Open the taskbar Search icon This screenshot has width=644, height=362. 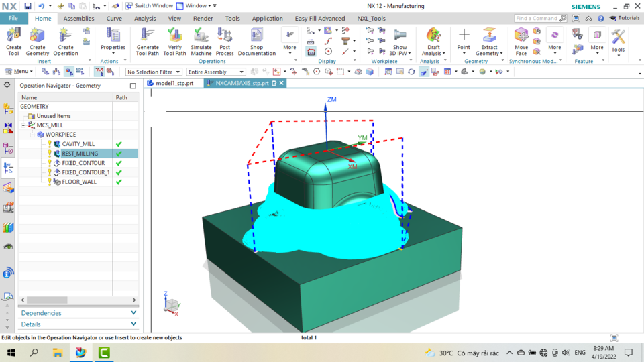point(34,353)
